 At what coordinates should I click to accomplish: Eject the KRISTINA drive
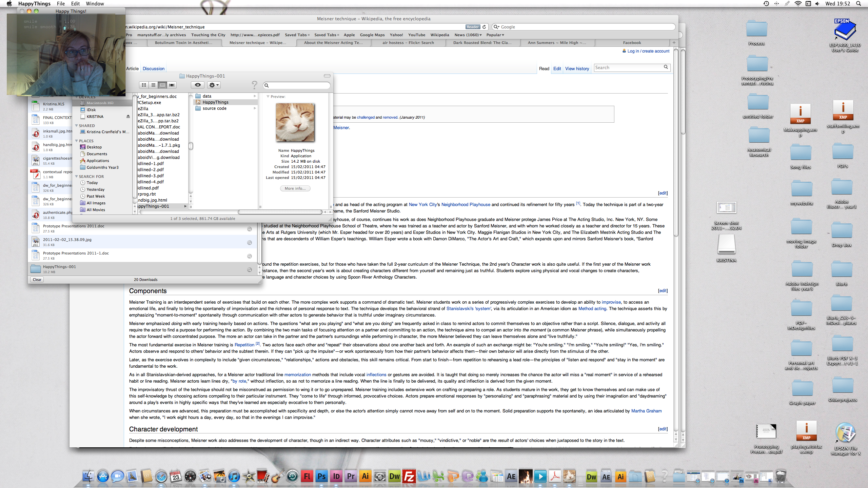point(128,117)
